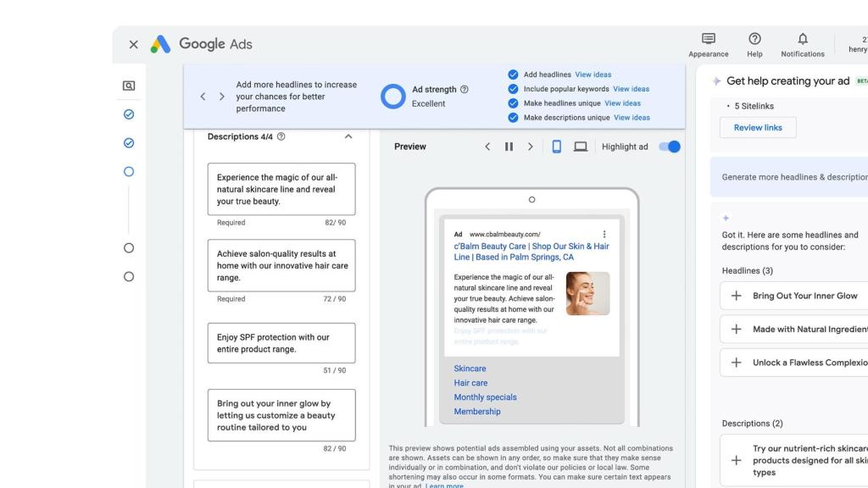Open the Notifications bell
Image resolution: width=868 pixels, height=488 pixels.
pos(802,39)
